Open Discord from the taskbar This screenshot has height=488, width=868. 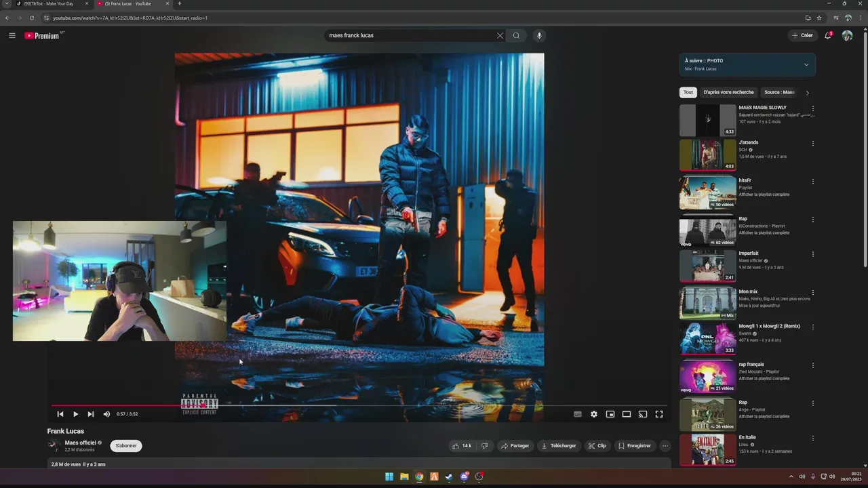465,476
